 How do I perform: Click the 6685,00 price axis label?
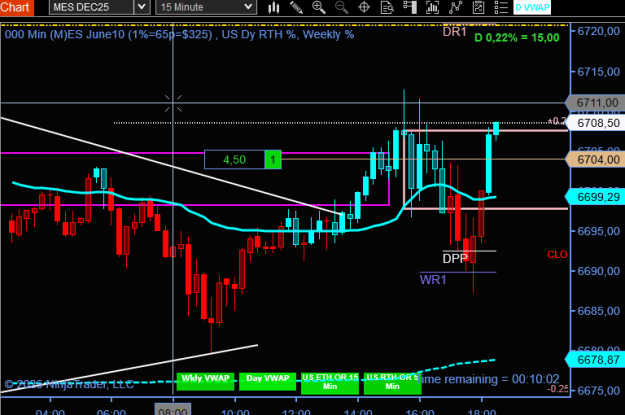[x=598, y=311]
